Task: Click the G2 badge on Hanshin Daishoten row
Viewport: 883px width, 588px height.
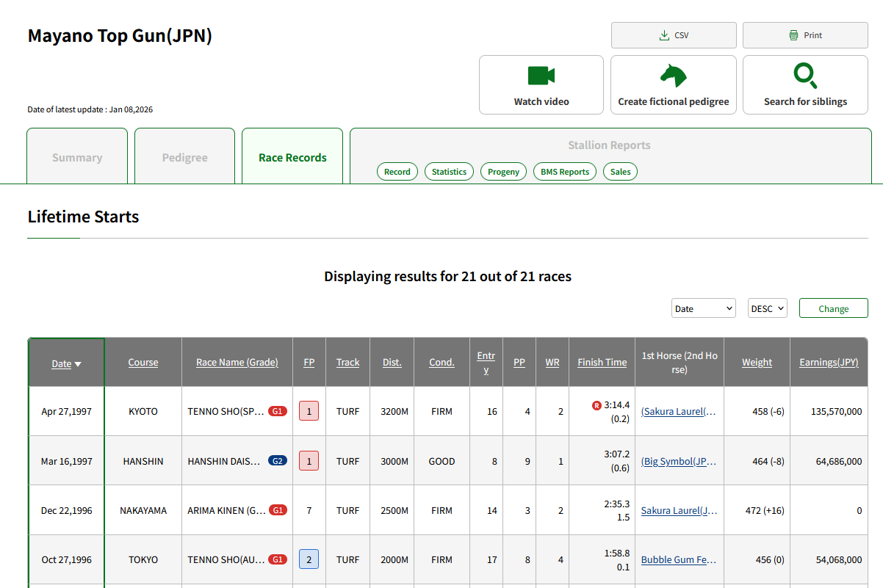Action: click(278, 461)
